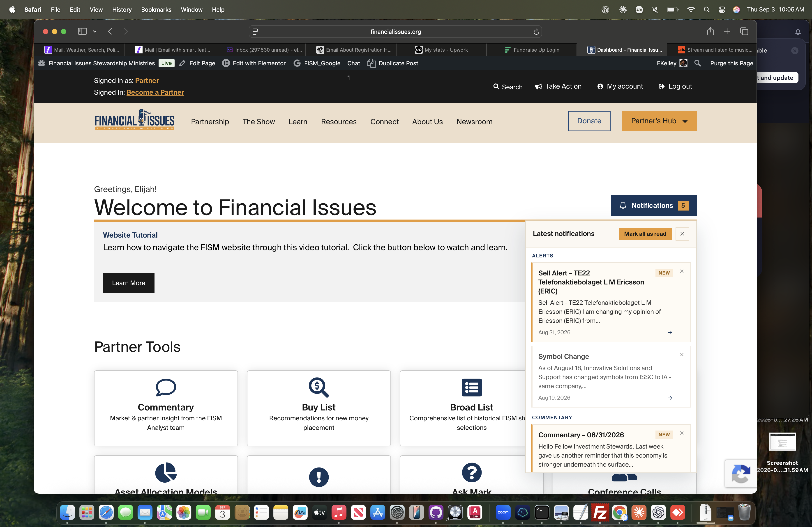The image size is (812, 527).
Task: Open Asset Allocation Models pie chart icon
Action: [x=166, y=472]
